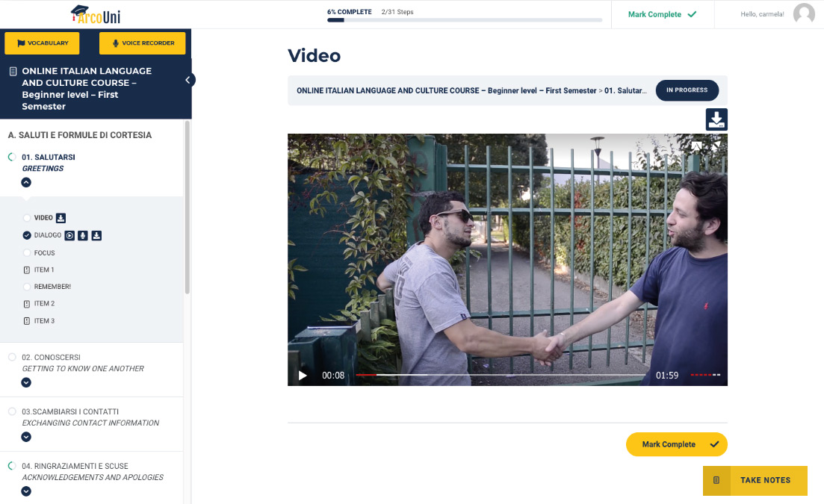
Task: Click the 01:59 video duration
Action: click(667, 376)
